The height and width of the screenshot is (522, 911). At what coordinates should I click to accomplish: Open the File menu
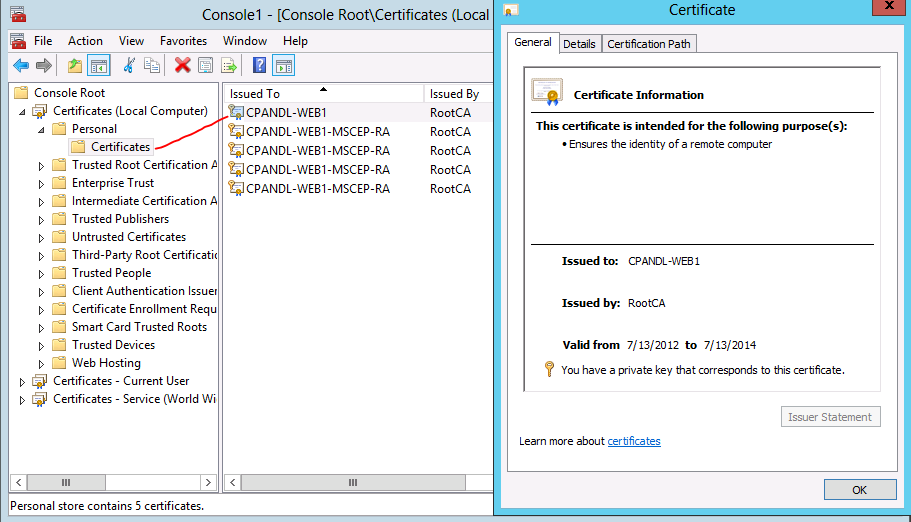tap(43, 41)
